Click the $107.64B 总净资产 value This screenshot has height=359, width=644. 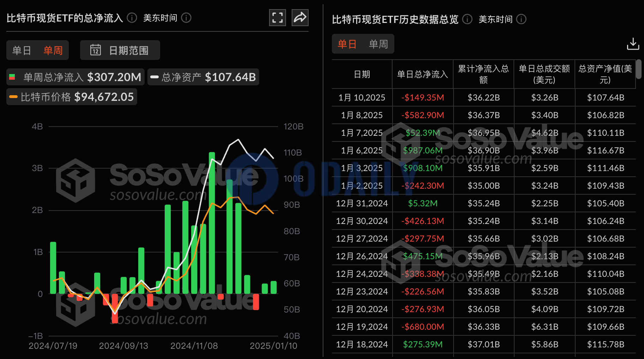pyautogui.click(x=230, y=77)
